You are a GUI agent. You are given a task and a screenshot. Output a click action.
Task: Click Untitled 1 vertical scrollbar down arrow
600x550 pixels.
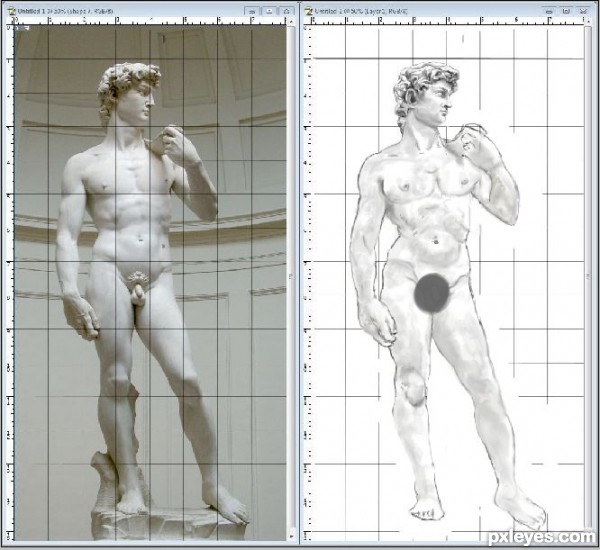click(x=292, y=535)
